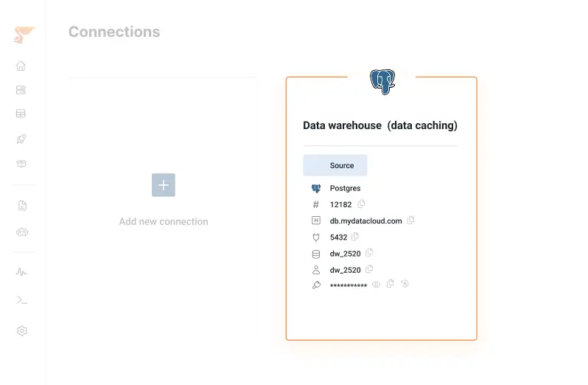Open the terminal prompt icon in sidebar
This screenshot has width=588, height=385.
click(22, 300)
